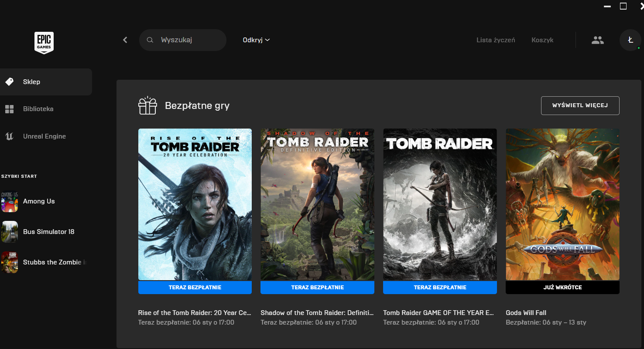Open Gods Will Fall cover art
Screen dimensions: 644x349
click(562, 204)
